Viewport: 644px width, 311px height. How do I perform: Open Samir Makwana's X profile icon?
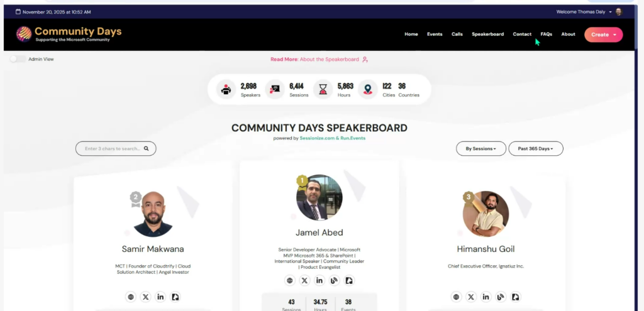145,297
